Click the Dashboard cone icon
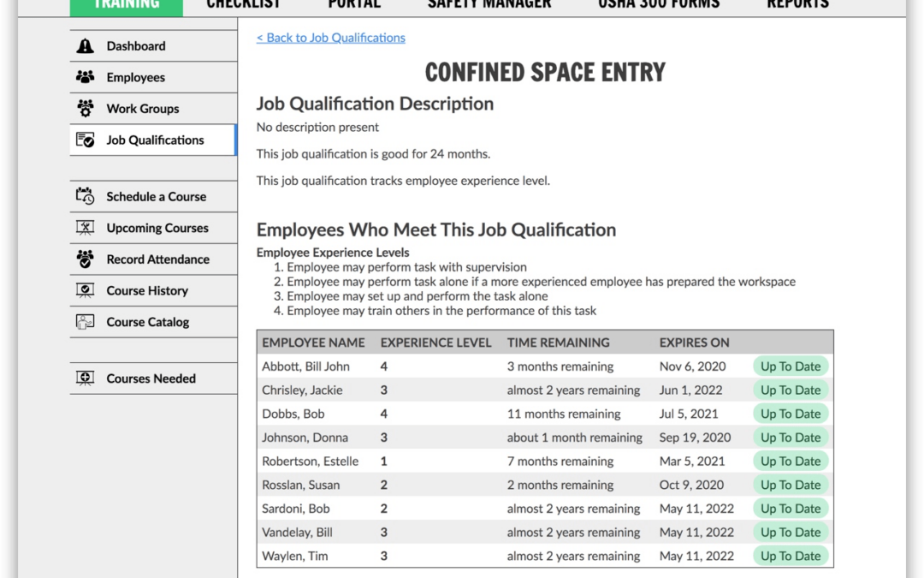The width and height of the screenshot is (924, 578). [85, 45]
